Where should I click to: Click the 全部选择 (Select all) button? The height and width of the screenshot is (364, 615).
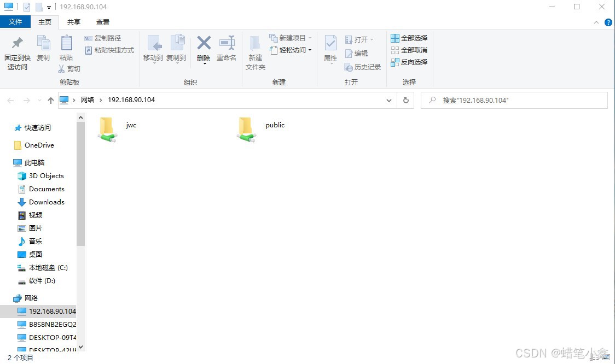coord(409,38)
